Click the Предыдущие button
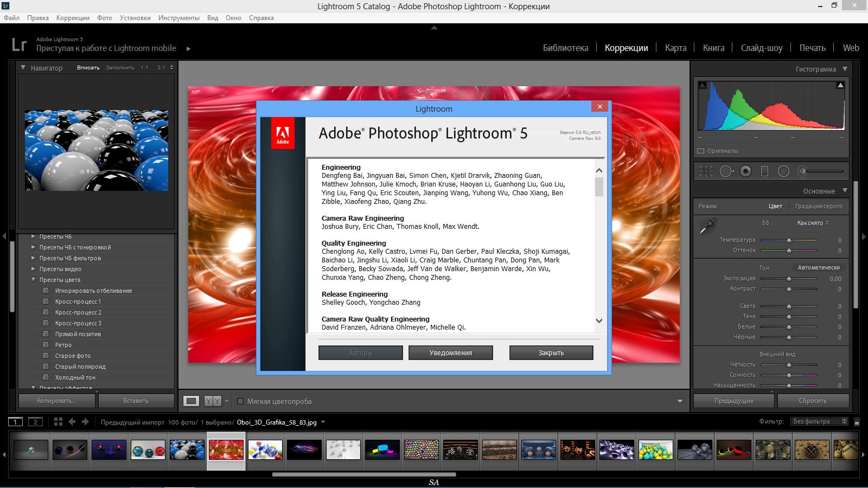The image size is (868, 488). click(734, 401)
